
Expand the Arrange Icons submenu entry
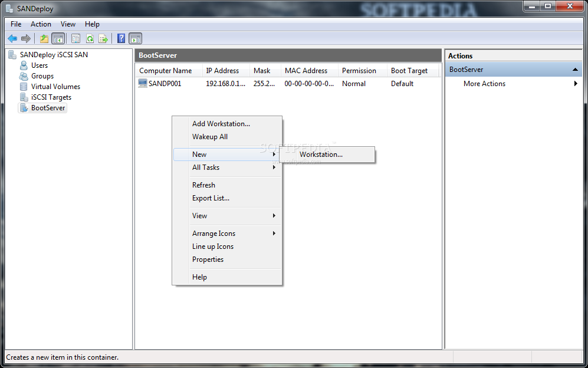pyautogui.click(x=227, y=234)
